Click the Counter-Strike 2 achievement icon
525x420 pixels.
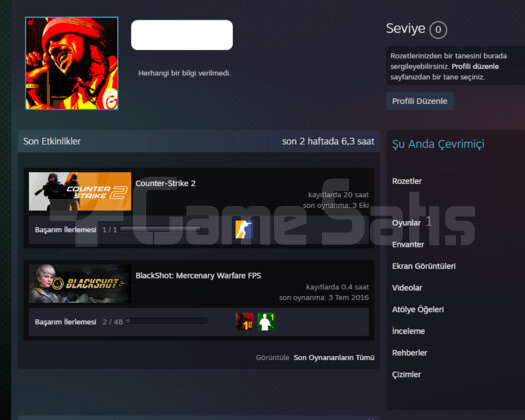(x=244, y=230)
